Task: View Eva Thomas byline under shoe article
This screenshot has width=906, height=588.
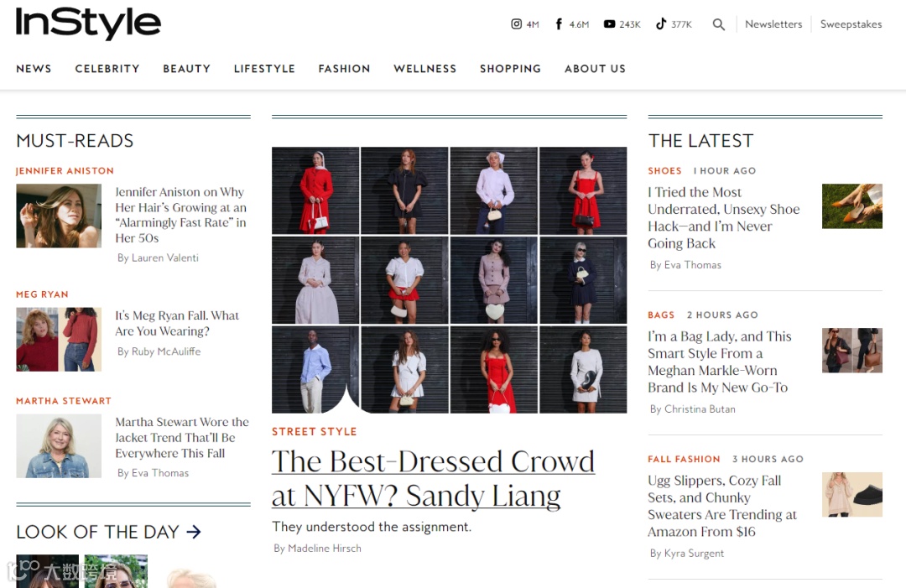Action: [693, 264]
